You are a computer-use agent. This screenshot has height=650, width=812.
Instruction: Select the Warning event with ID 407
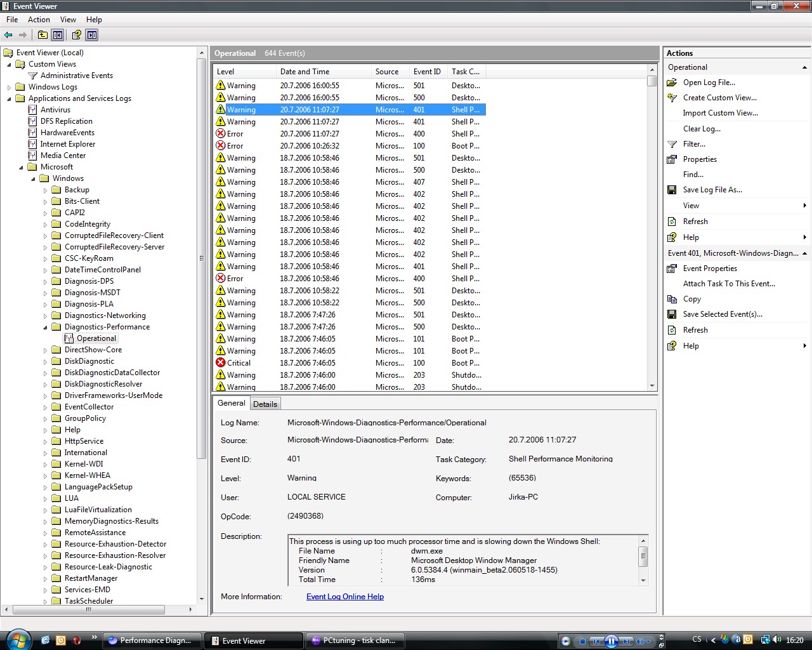350,182
